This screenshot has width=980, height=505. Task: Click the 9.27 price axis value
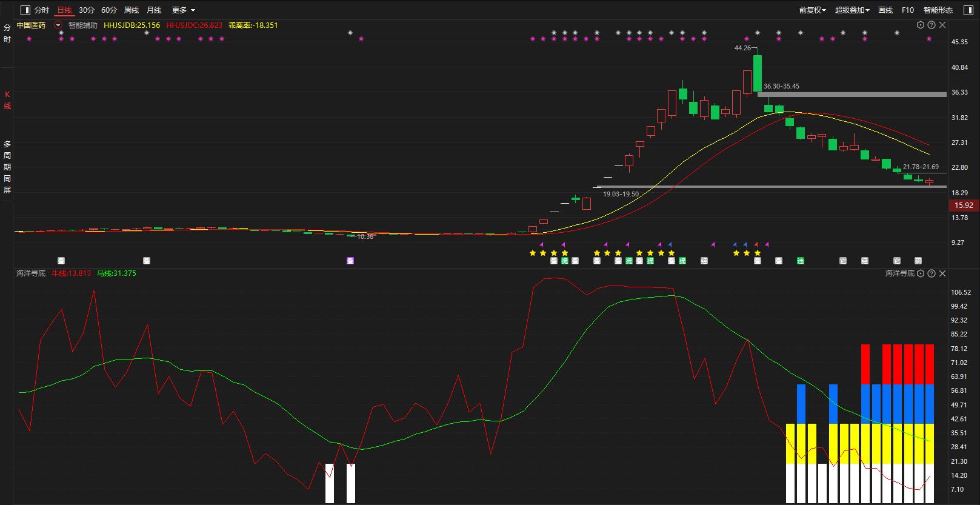point(958,242)
